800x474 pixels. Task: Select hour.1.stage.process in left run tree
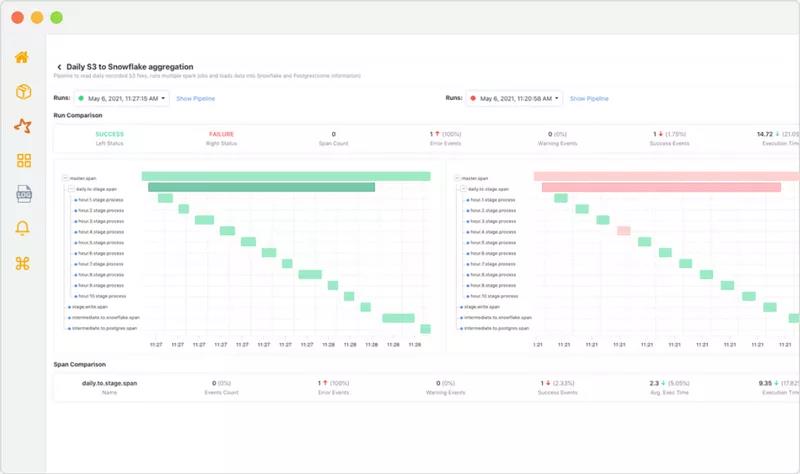point(101,200)
